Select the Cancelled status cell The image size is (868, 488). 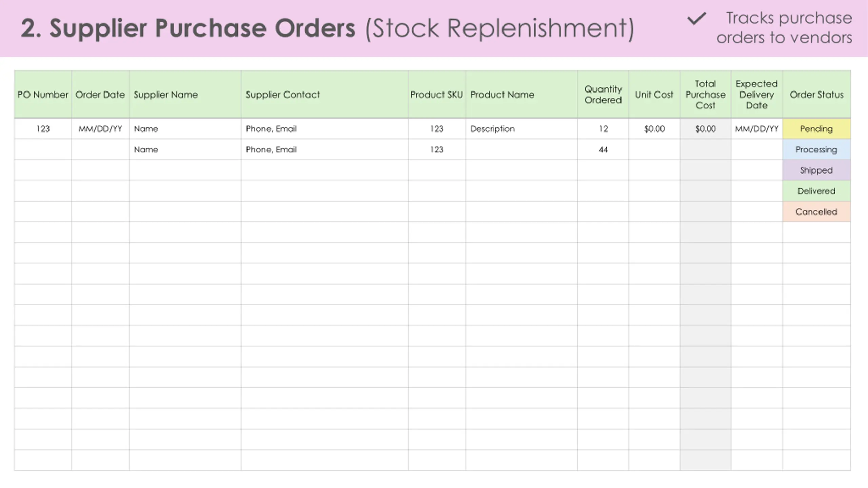tap(816, 212)
